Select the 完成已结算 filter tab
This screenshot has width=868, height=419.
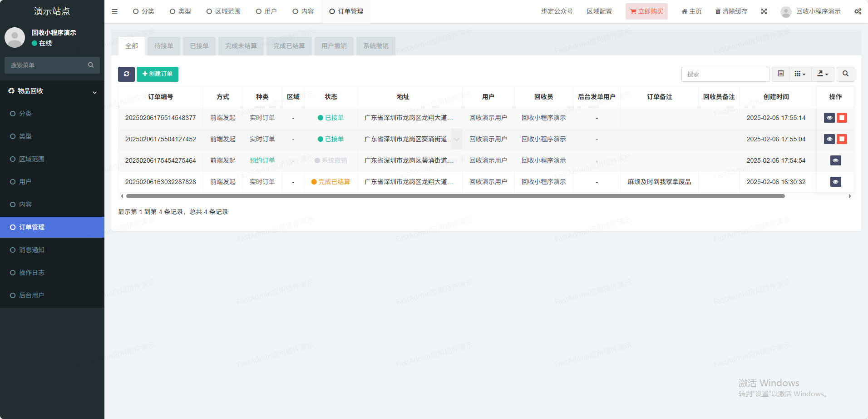tap(289, 46)
